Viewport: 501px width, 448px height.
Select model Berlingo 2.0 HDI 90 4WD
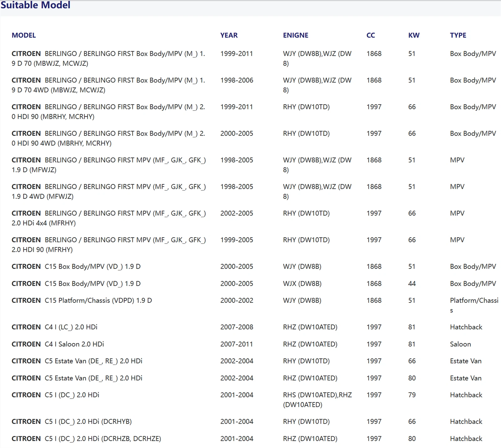(108, 138)
